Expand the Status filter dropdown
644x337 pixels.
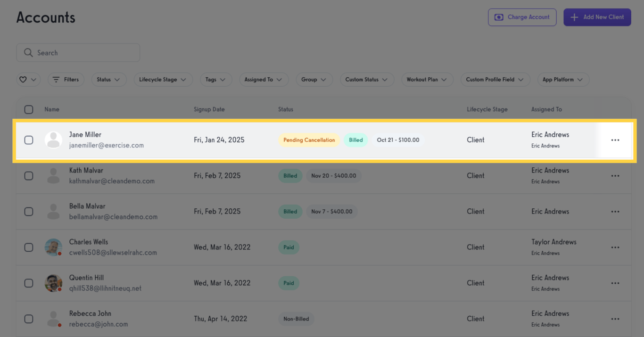tap(108, 80)
